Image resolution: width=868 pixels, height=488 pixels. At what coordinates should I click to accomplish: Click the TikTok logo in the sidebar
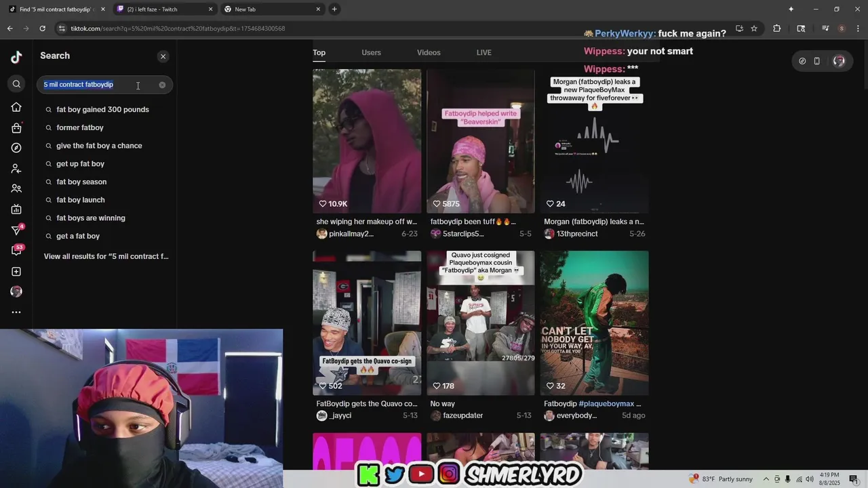coord(16,58)
